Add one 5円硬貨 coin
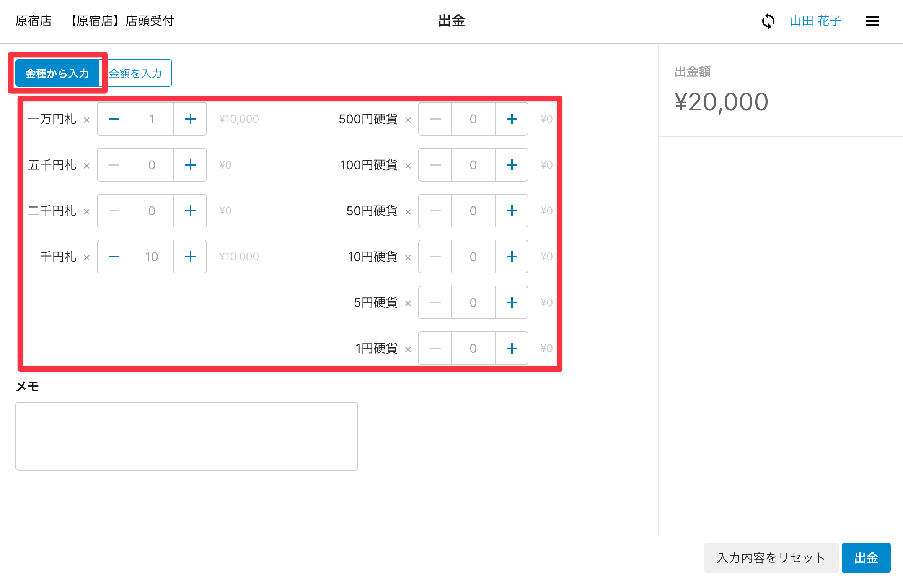 [x=512, y=302]
